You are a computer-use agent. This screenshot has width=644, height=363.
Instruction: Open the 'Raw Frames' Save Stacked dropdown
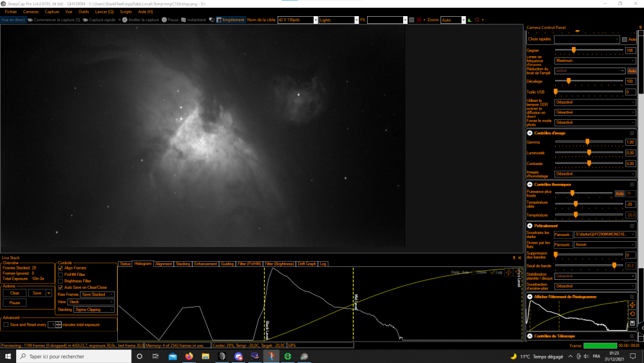(97, 295)
